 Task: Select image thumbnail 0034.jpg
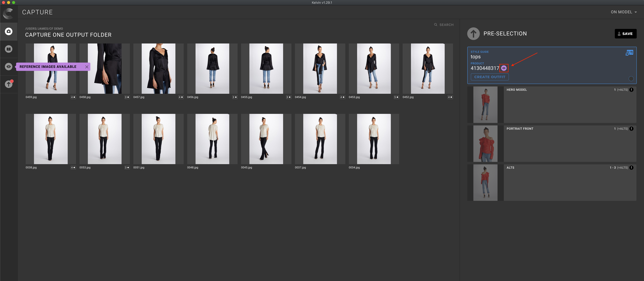coord(374,139)
